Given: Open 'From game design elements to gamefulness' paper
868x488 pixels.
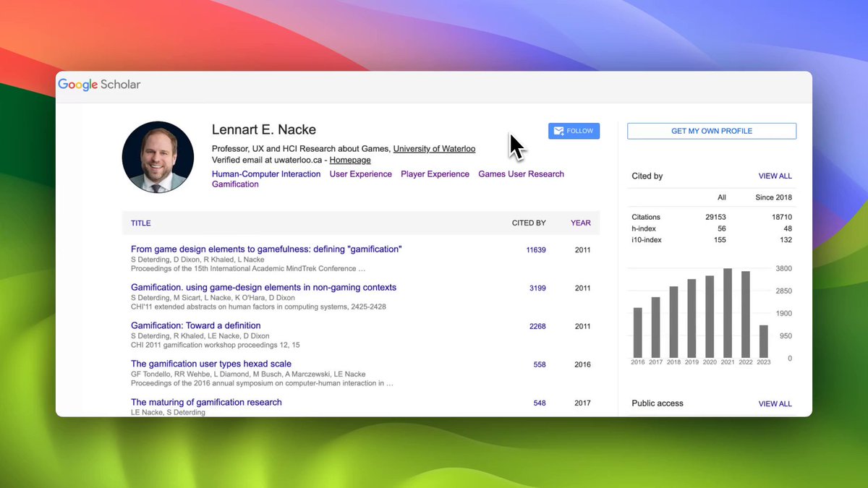Looking at the screenshot, I should click(266, 249).
